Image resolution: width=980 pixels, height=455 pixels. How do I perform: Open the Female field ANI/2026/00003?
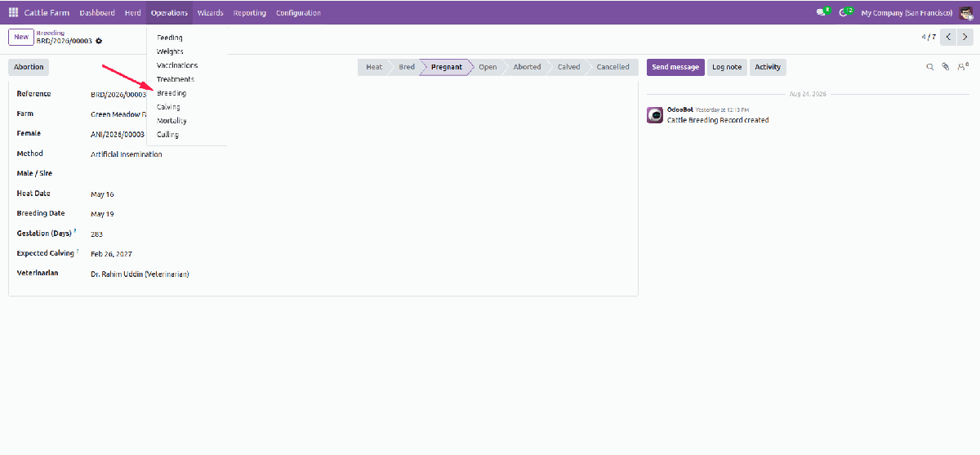click(117, 134)
